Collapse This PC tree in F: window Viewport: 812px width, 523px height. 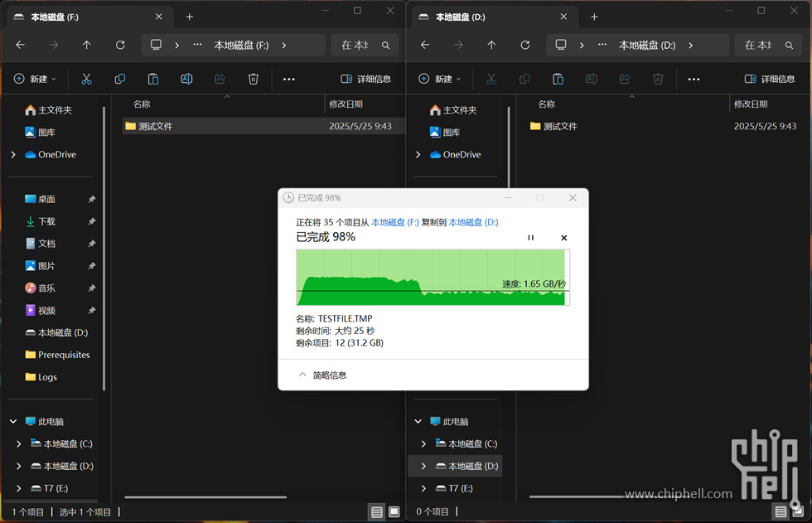(x=13, y=422)
